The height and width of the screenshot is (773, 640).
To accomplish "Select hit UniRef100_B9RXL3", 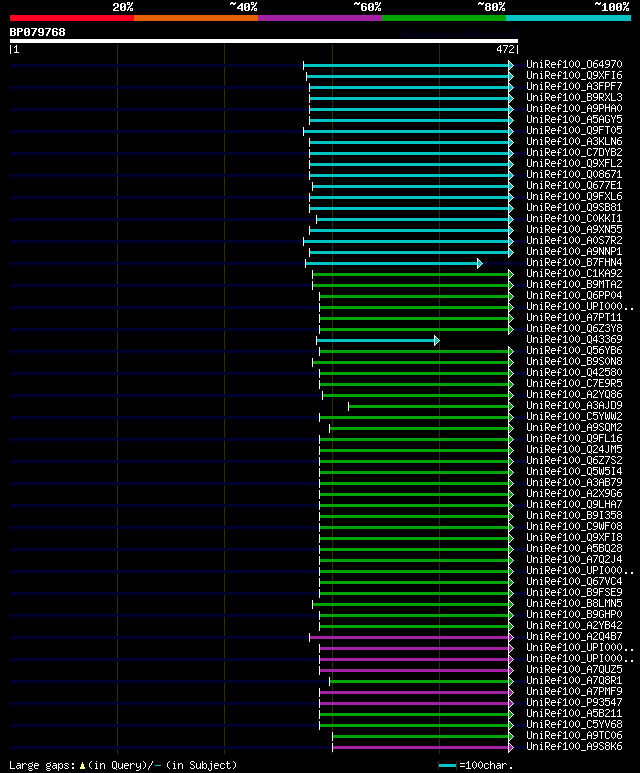I will (x=574, y=98).
